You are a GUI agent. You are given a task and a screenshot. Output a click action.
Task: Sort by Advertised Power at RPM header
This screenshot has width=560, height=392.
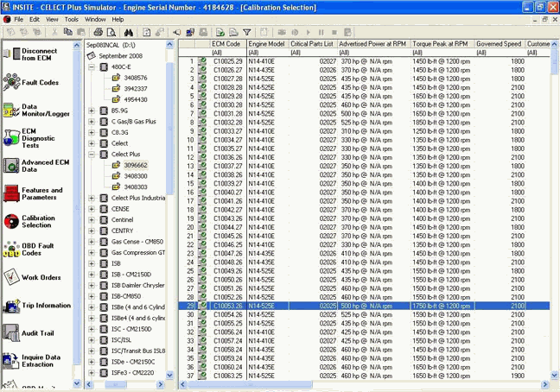(373, 44)
